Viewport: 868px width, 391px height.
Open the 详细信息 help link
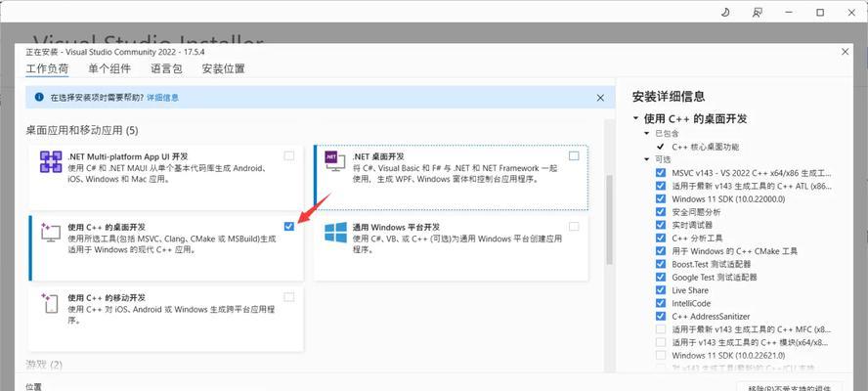tap(162, 98)
